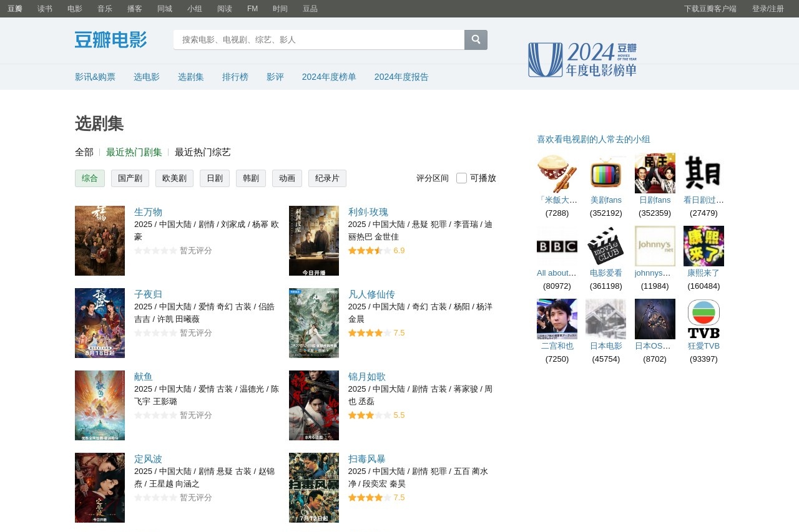This screenshot has height=532, width=799.
Task: Click the 扫毒风暴 poster thumbnail
Action: [x=314, y=488]
